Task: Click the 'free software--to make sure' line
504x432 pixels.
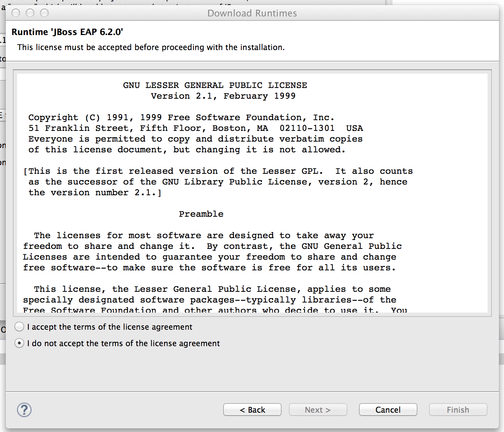Action: click(x=209, y=268)
